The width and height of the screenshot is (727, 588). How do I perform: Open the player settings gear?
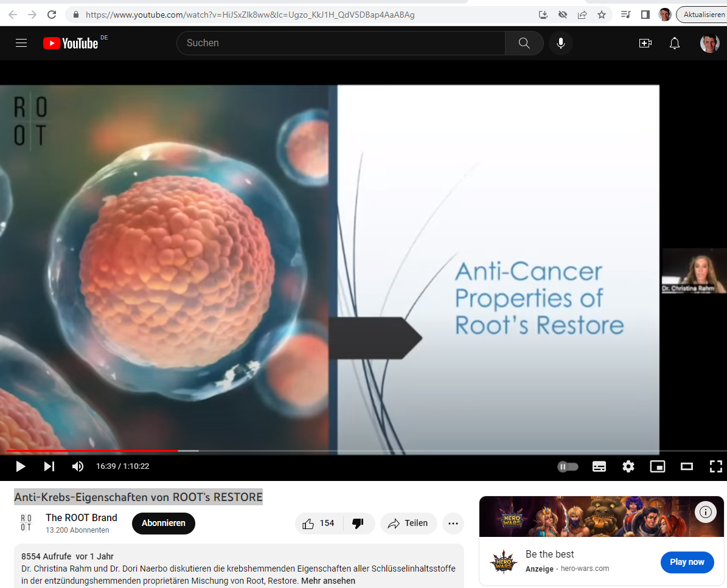pyautogui.click(x=628, y=466)
